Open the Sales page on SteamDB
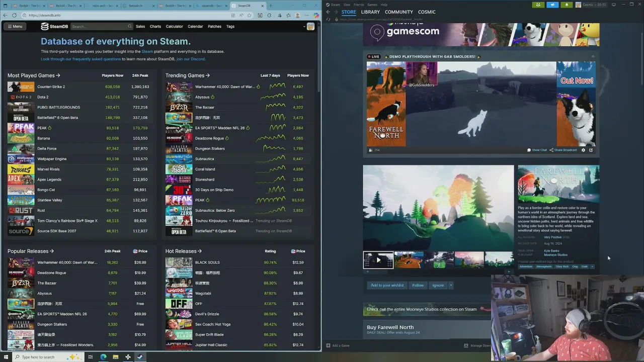Screen dimensions: 644x362 [x=140, y=26]
